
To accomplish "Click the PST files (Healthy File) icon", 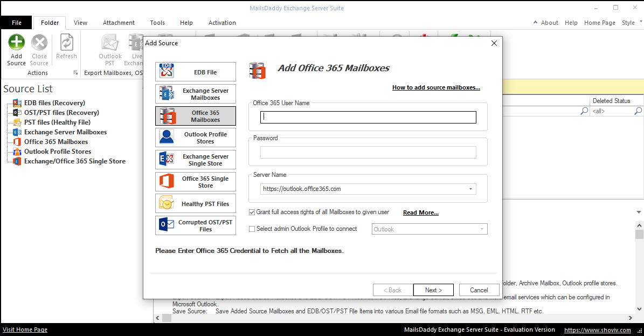I will [x=17, y=122].
